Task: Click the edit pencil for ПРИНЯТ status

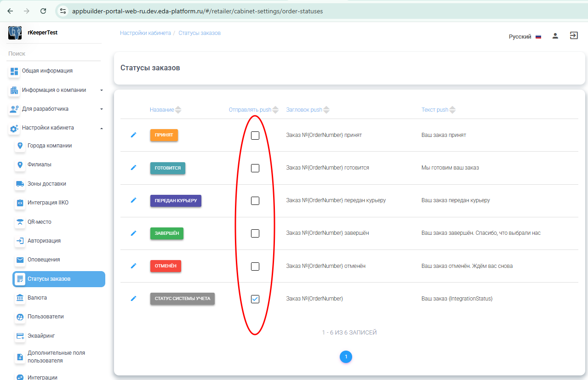Action: [134, 135]
